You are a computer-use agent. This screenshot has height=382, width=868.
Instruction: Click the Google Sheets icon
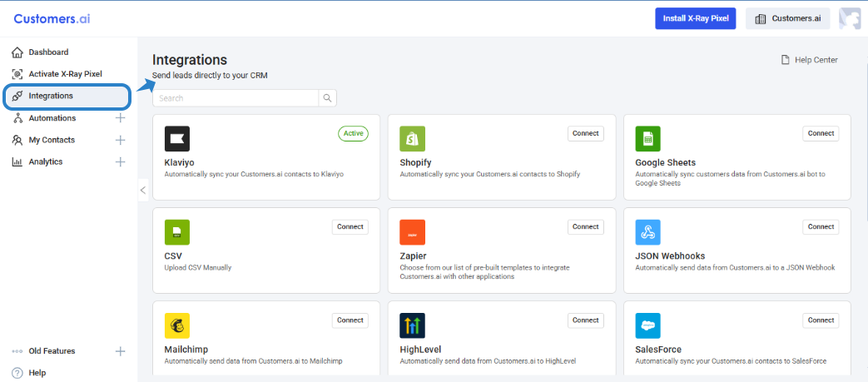pos(647,139)
